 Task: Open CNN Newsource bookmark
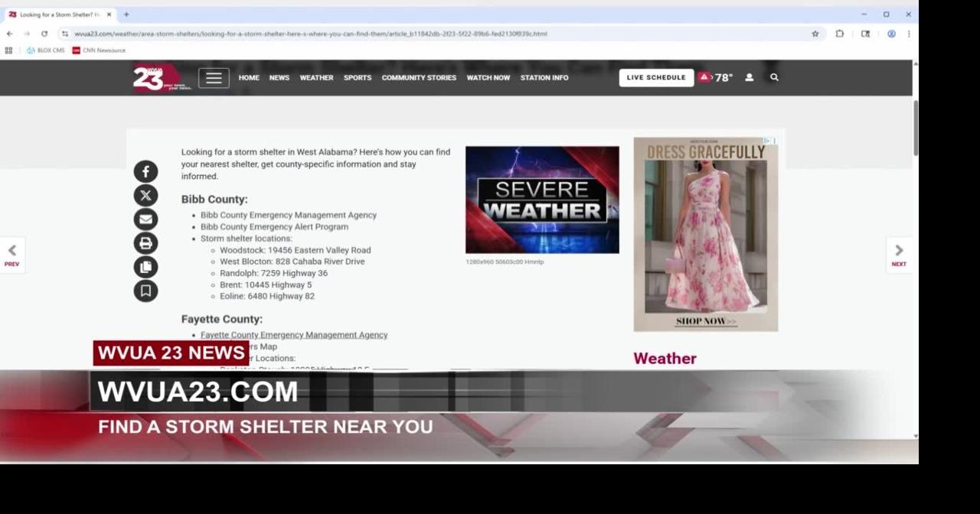99,50
